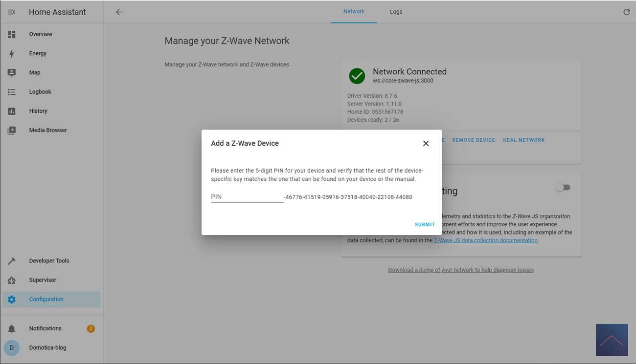
Task: Select Configuration in the sidebar
Action: tap(46, 300)
